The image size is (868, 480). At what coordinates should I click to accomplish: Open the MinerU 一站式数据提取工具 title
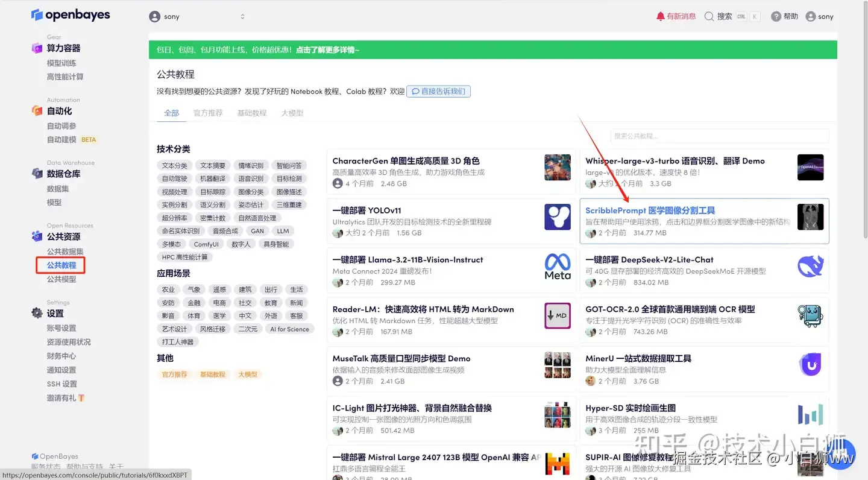coord(638,358)
